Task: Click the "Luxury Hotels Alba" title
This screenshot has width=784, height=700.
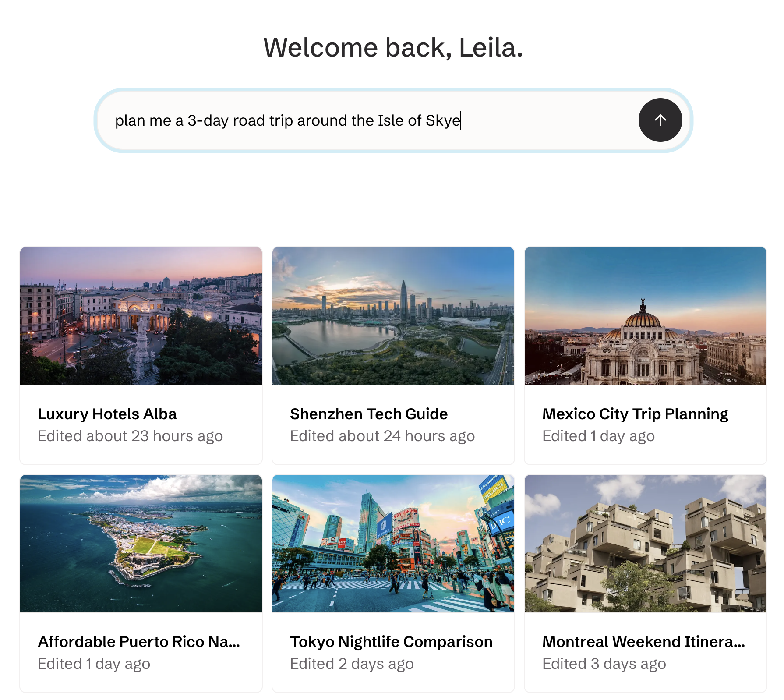Action: tap(107, 414)
